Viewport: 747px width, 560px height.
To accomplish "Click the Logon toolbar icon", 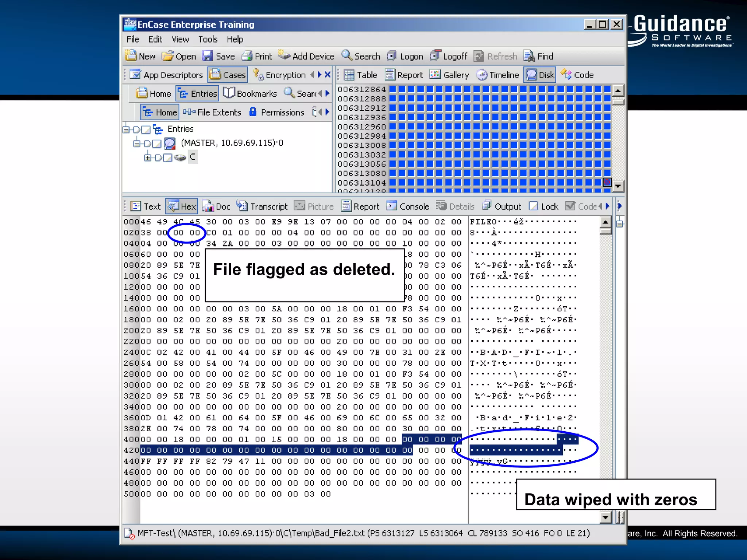I will tap(392, 56).
